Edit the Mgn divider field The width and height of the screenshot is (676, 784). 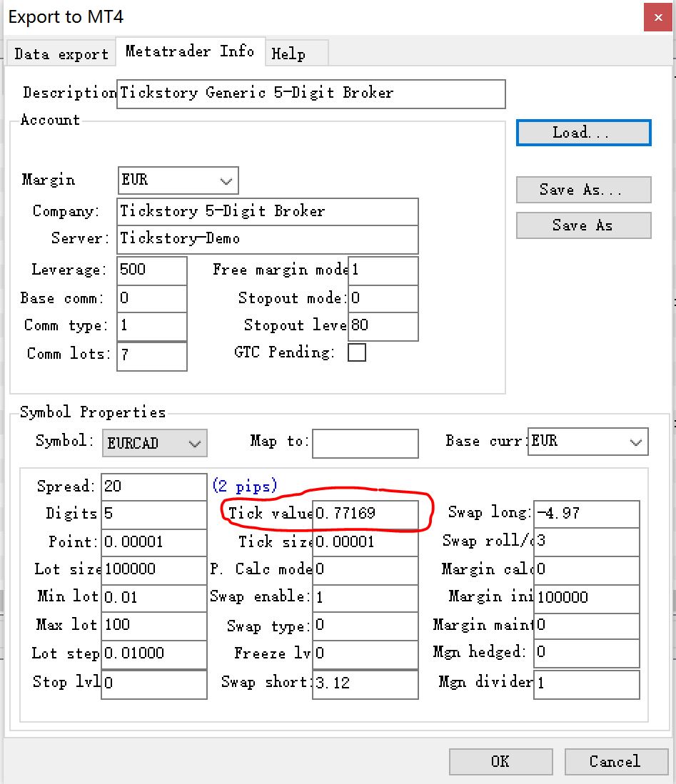click(x=587, y=684)
